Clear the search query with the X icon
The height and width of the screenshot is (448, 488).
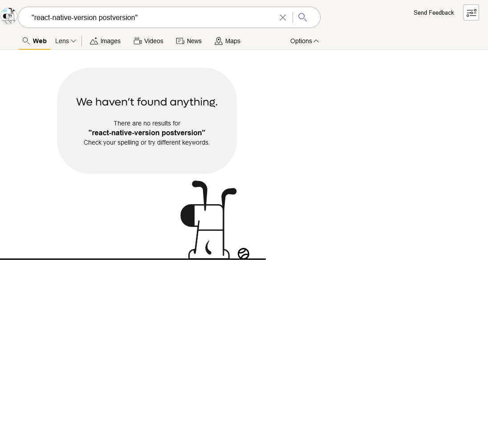coord(283,17)
